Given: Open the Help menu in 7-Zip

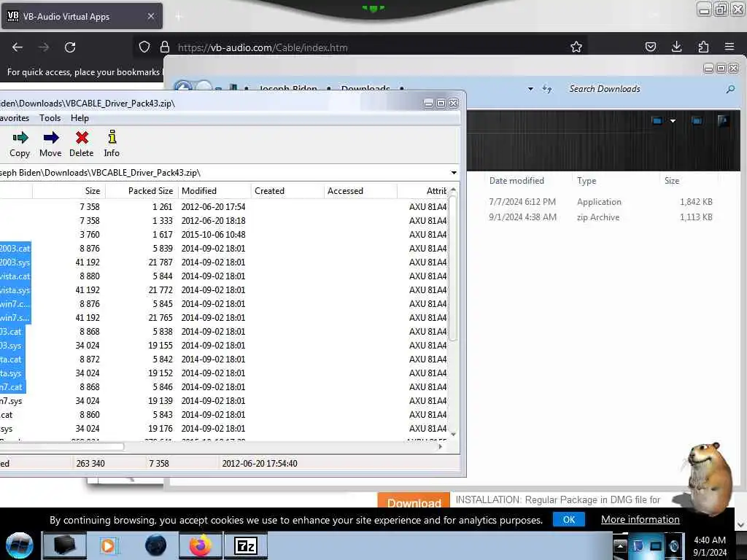Looking at the screenshot, I should (80, 118).
